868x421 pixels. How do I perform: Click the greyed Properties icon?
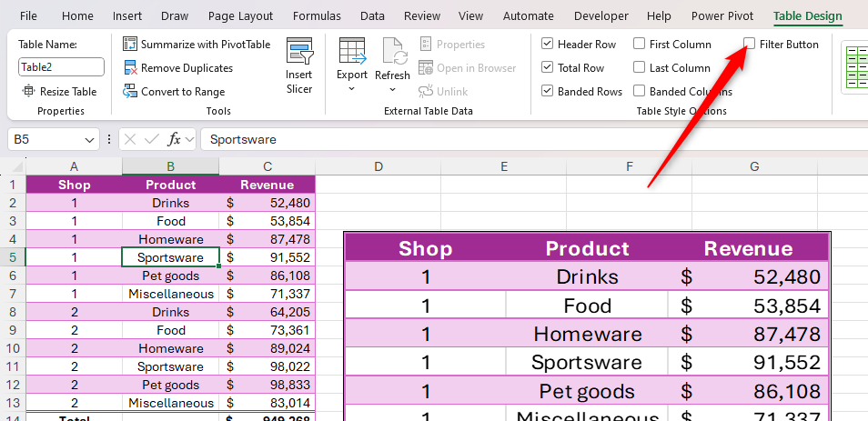point(425,45)
